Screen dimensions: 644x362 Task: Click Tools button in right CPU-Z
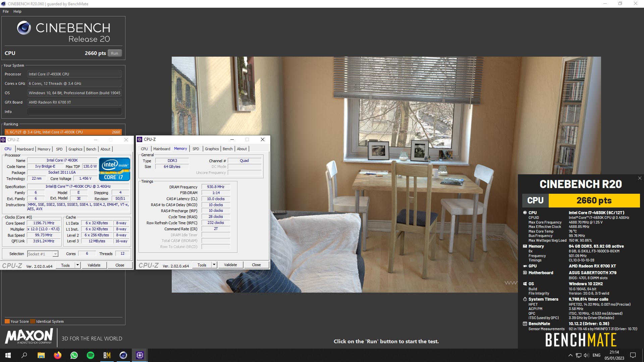click(202, 265)
